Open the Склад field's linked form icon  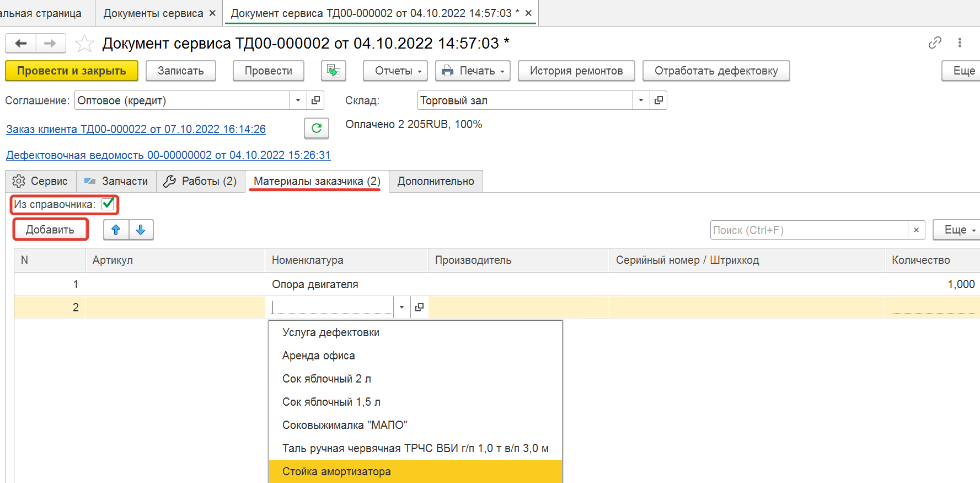click(x=658, y=100)
